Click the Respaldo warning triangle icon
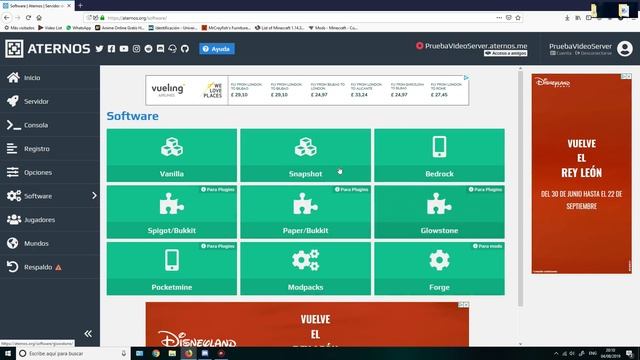The height and width of the screenshot is (360, 640). (x=58, y=267)
